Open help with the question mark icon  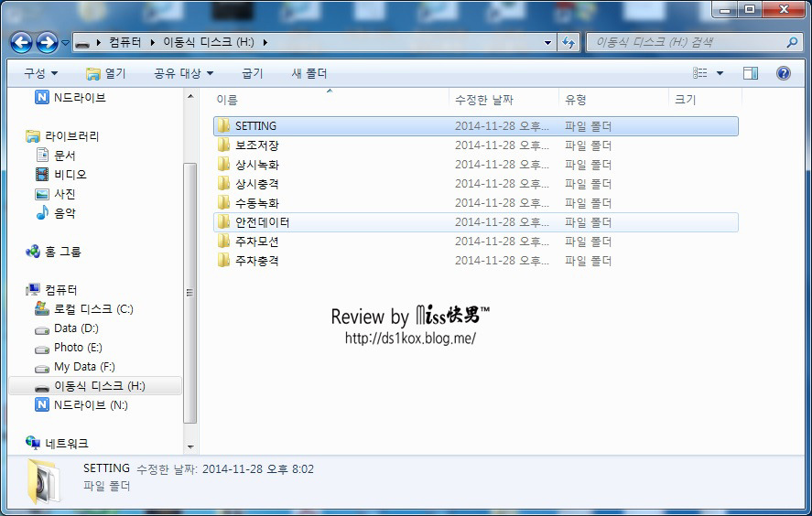point(784,73)
